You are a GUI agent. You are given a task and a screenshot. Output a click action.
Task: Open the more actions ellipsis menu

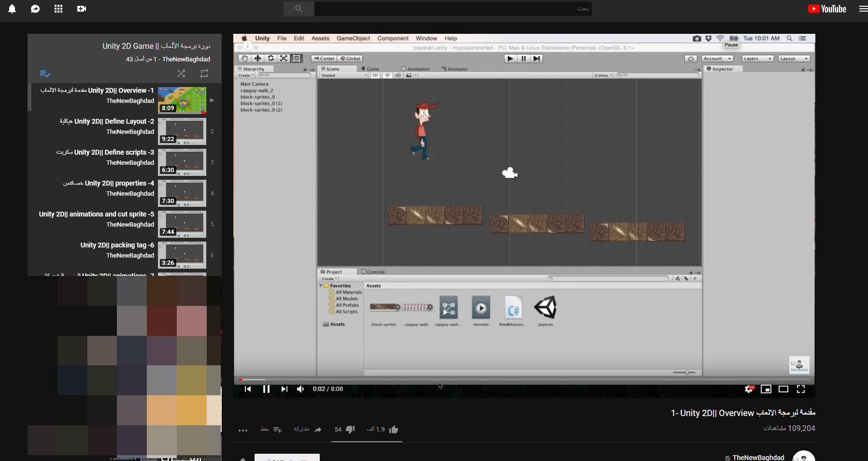(x=243, y=430)
